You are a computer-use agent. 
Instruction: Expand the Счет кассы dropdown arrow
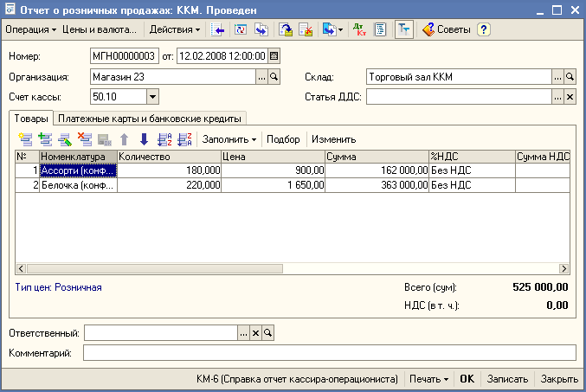pos(152,97)
